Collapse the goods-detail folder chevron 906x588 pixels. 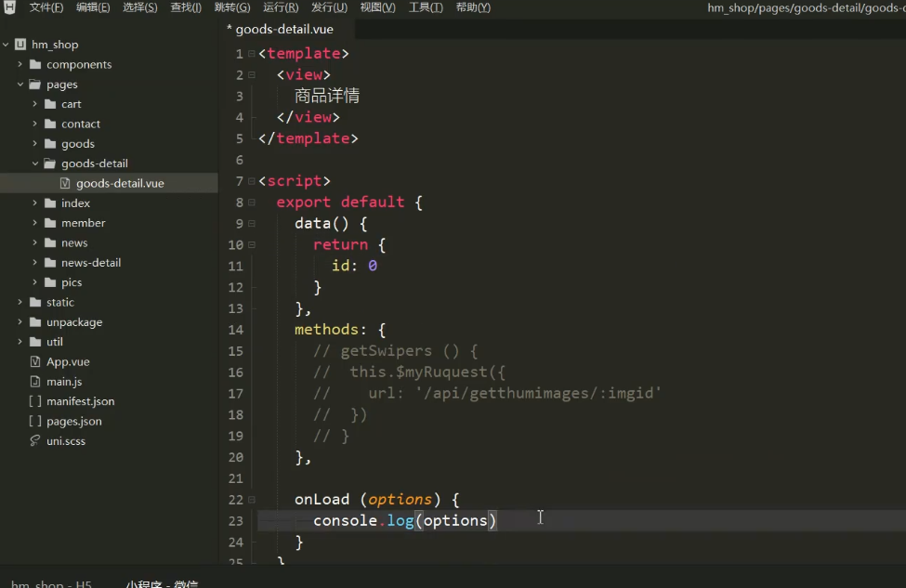(35, 163)
